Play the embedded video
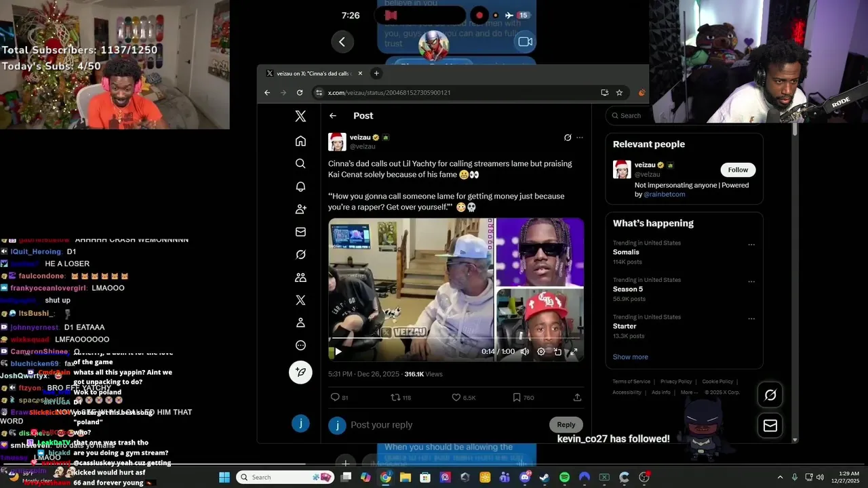The image size is (868, 488). tap(338, 351)
